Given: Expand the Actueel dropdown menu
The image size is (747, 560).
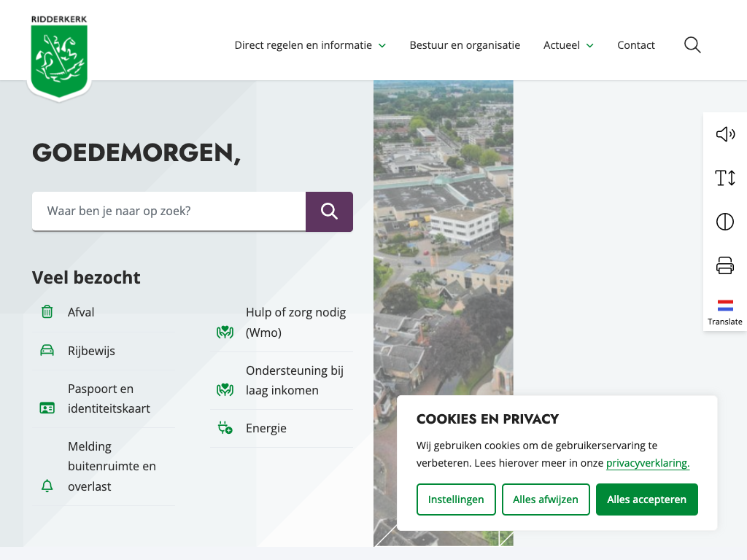Looking at the screenshot, I should 568,45.
